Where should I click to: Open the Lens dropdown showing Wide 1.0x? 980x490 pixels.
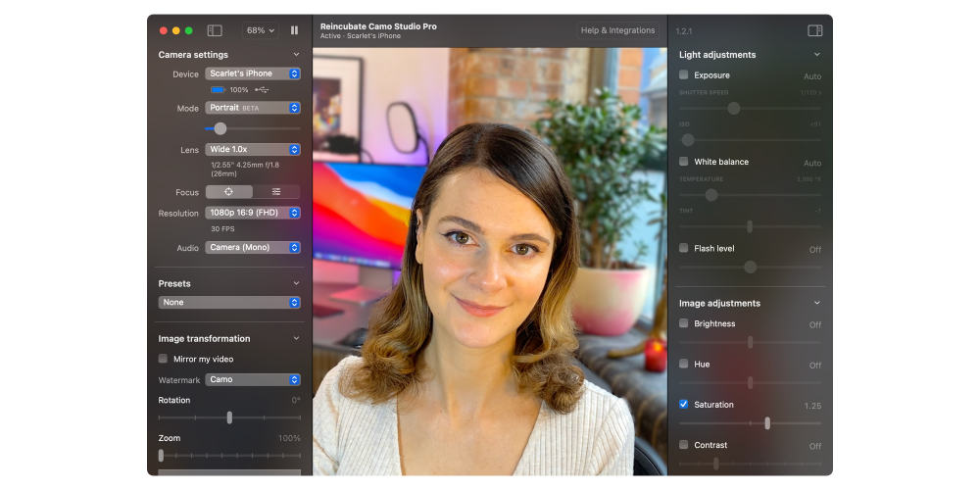[253, 149]
